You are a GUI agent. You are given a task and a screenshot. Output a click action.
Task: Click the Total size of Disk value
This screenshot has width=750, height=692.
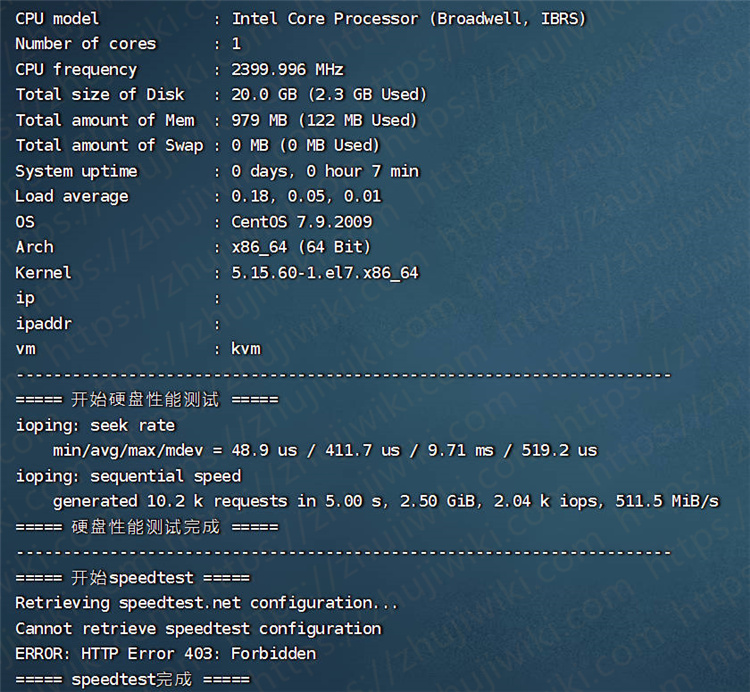point(329,95)
